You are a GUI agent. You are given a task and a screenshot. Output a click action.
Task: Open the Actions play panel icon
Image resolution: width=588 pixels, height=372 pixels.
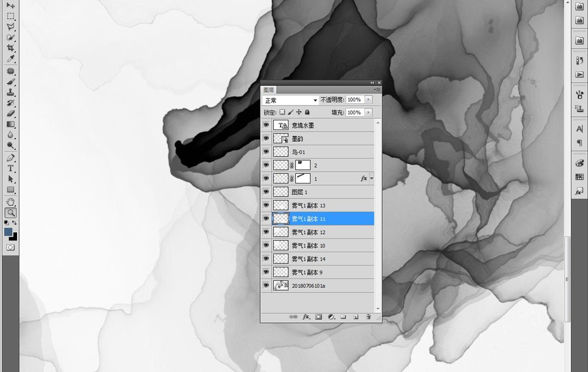[x=580, y=75]
